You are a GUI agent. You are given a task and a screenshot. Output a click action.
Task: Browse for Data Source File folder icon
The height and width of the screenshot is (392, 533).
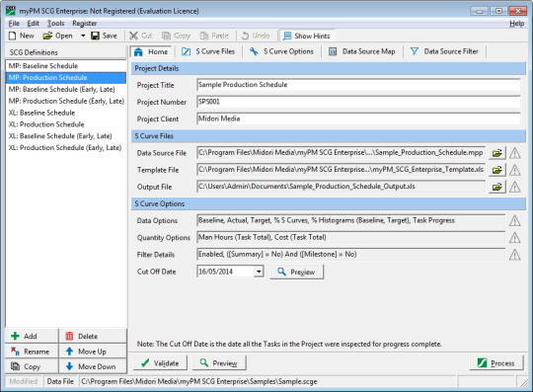pyautogui.click(x=496, y=153)
